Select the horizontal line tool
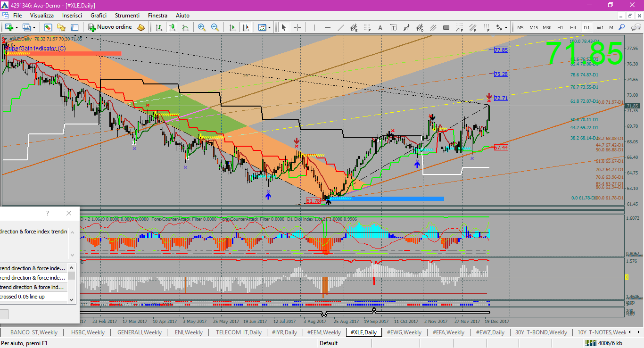644x348 pixels. (327, 27)
